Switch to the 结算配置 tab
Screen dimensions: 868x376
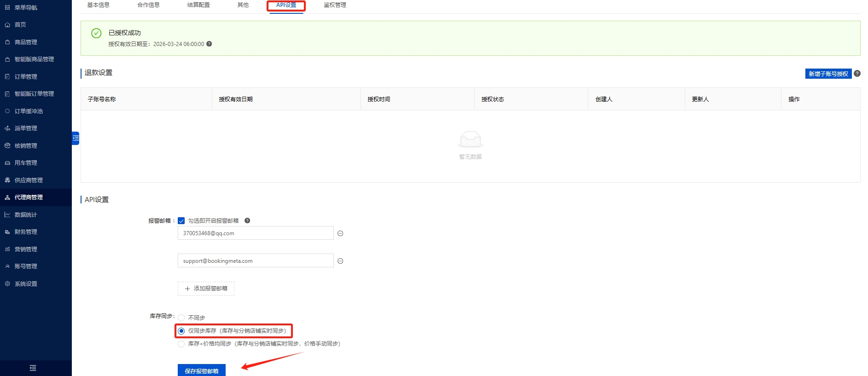(x=198, y=5)
